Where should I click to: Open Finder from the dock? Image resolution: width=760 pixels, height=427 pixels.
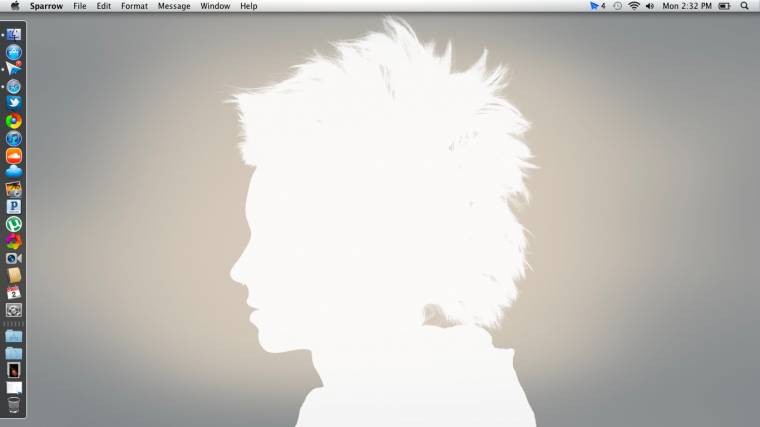(14, 34)
